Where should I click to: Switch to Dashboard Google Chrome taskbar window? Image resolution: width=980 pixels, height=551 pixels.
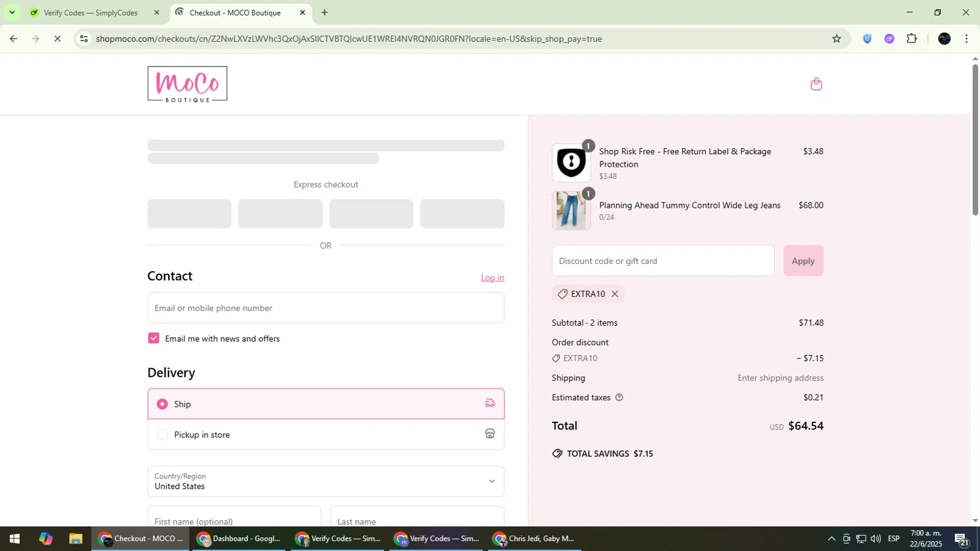tap(239, 539)
